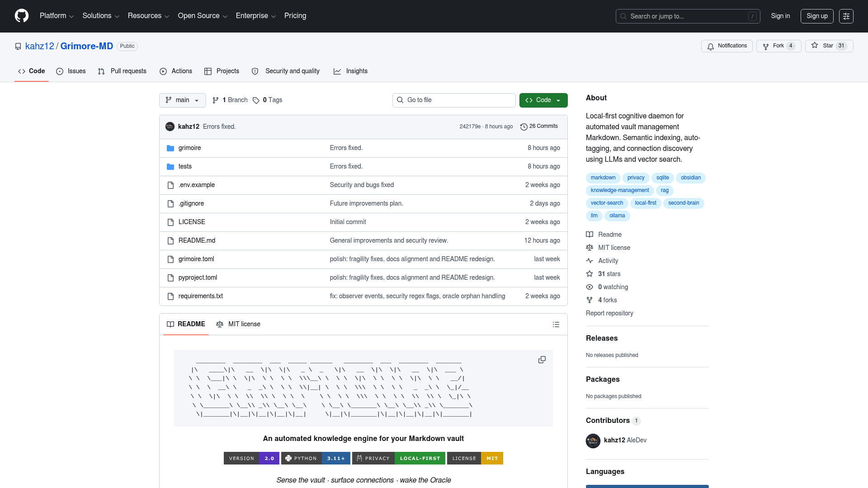Copy the README ASCII art block
868x488 pixels.
[x=542, y=360]
